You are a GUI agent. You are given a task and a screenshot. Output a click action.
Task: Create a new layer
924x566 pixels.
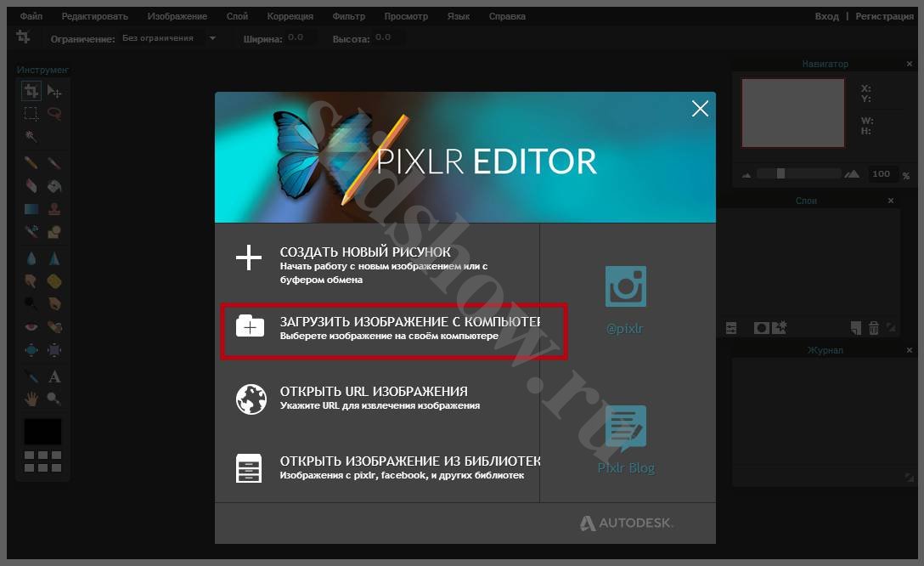point(856,328)
